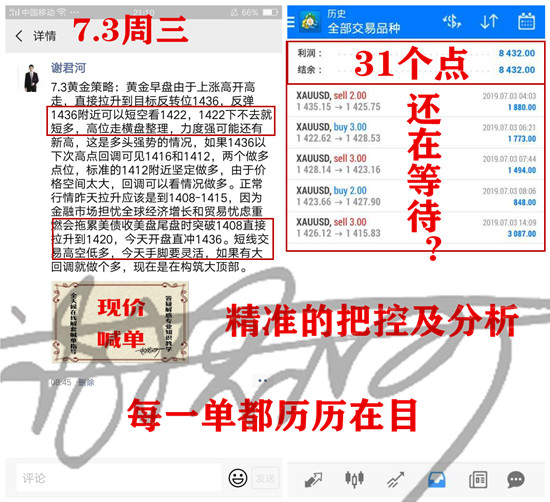Select the 利润 value 8 432.00
Image resolution: width=550 pixels, height=502 pixels.
pos(517,53)
